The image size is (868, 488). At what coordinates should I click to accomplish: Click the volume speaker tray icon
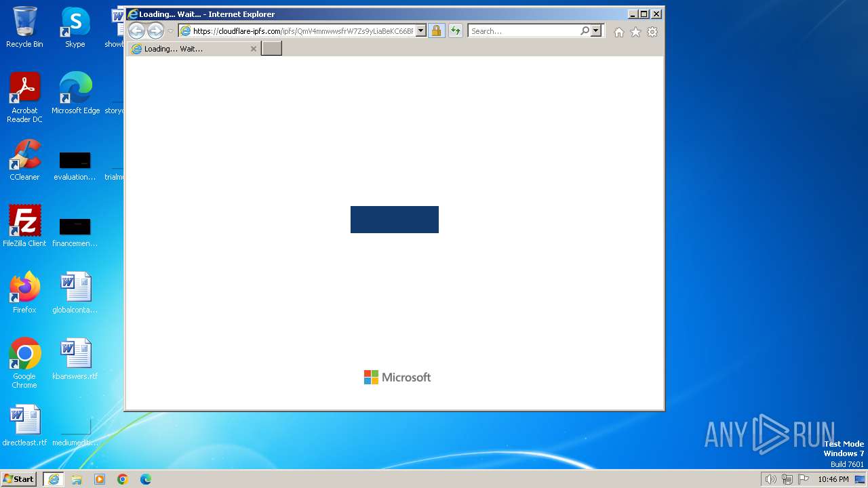(x=770, y=479)
